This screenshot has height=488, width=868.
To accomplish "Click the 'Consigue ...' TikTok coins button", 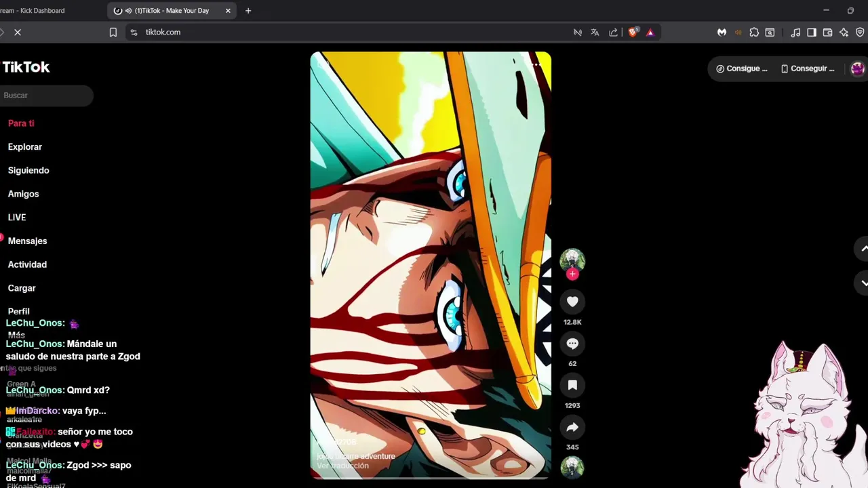I will pos(742,68).
